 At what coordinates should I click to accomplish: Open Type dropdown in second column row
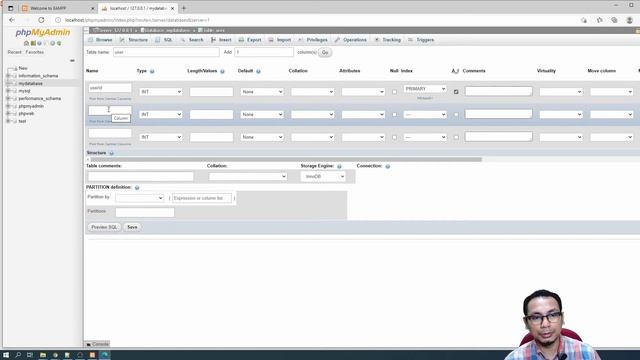point(160,115)
